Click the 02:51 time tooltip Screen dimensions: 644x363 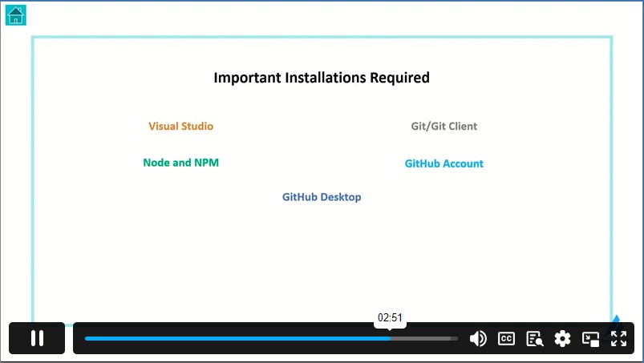pyautogui.click(x=390, y=318)
